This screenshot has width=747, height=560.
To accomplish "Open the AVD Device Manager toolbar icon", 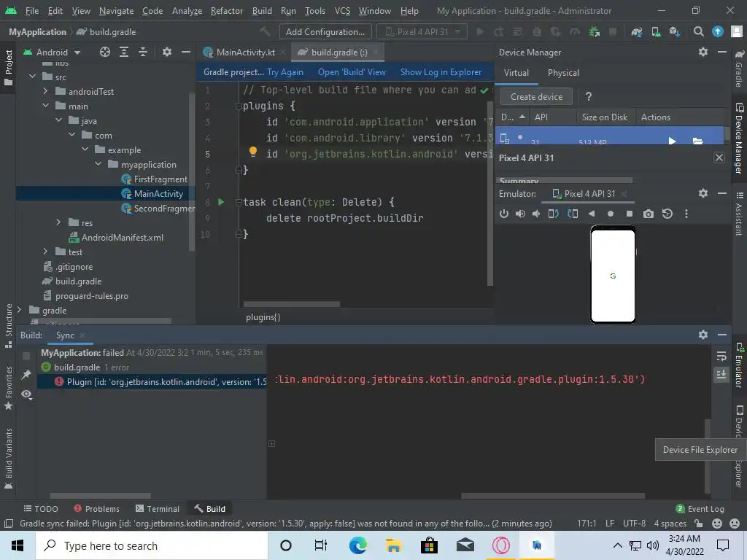I will click(656, 32).
